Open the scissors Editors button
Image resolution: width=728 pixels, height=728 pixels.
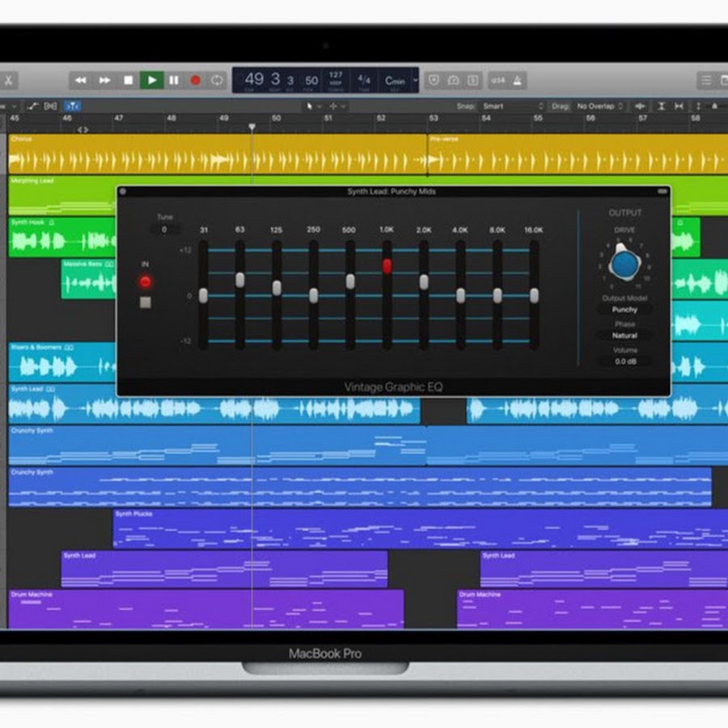pos(9,80)
